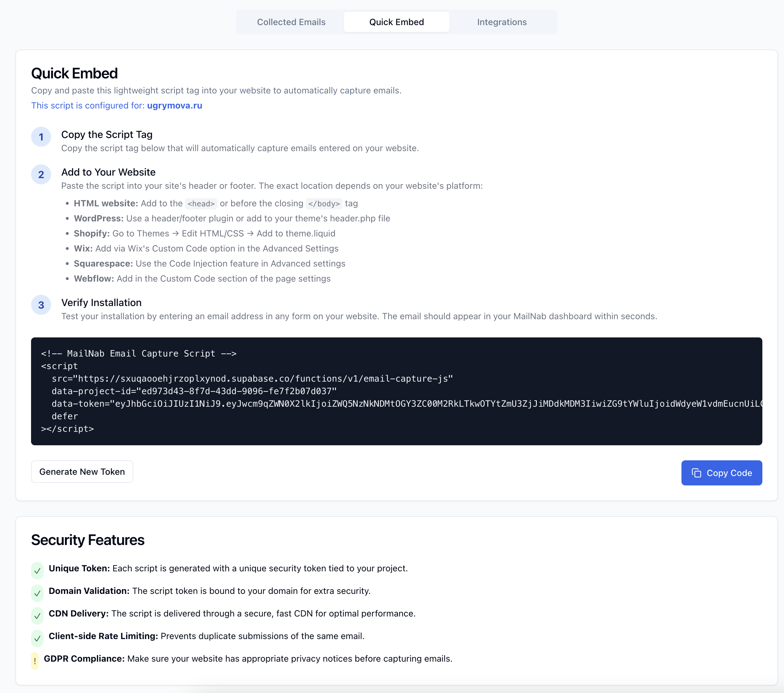This screenshot has height=693, width=784.
Task: Click the Unique Token green checkmark icon
Action: click(x=37, y=571)
